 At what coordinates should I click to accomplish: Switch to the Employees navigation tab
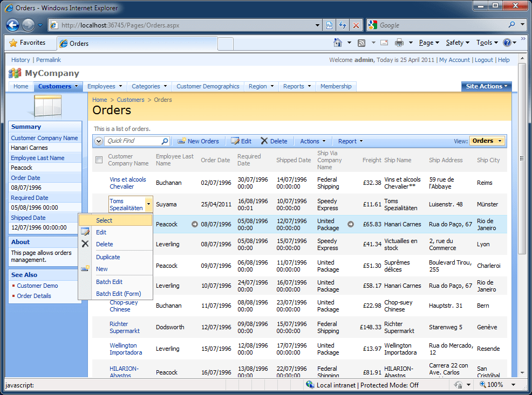point(105,86)
